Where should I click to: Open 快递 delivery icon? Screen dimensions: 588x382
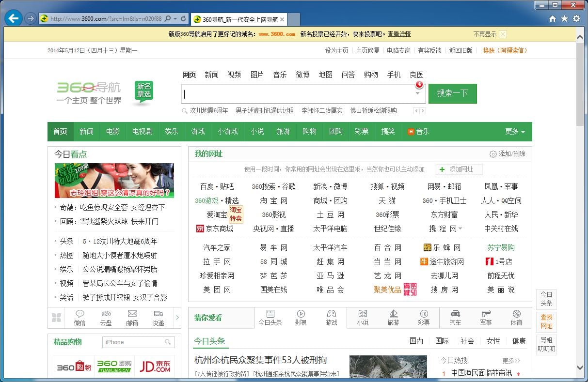point(159,318)
